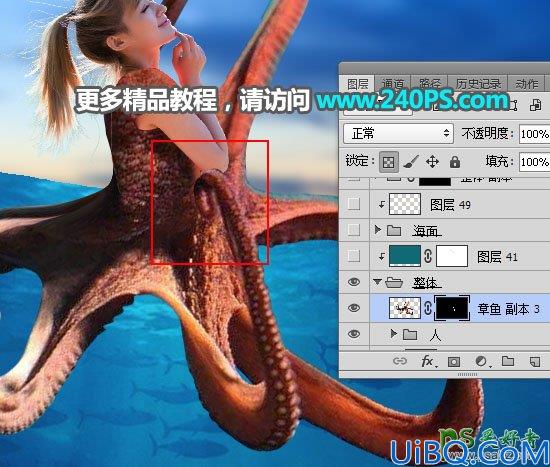The height and width of the screenshot is (467, 550).
Task: Show hidden 海面 group
Action: coord(354,230)
